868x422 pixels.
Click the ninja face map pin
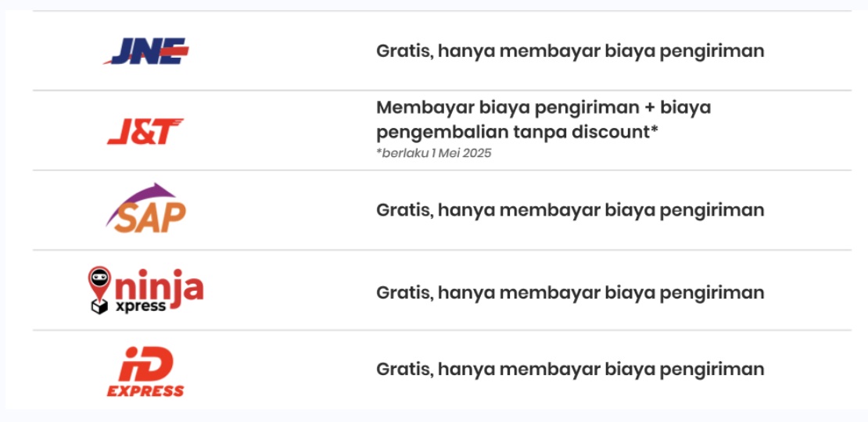99,283
